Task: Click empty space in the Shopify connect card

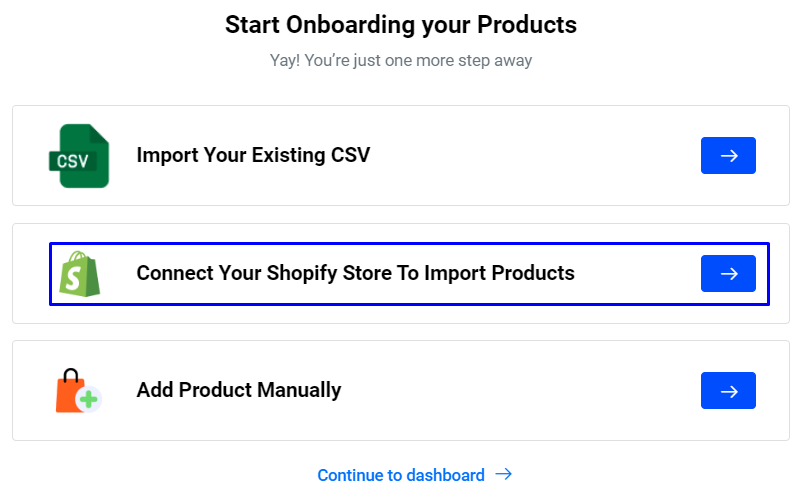Action: (x=640, y=273)
